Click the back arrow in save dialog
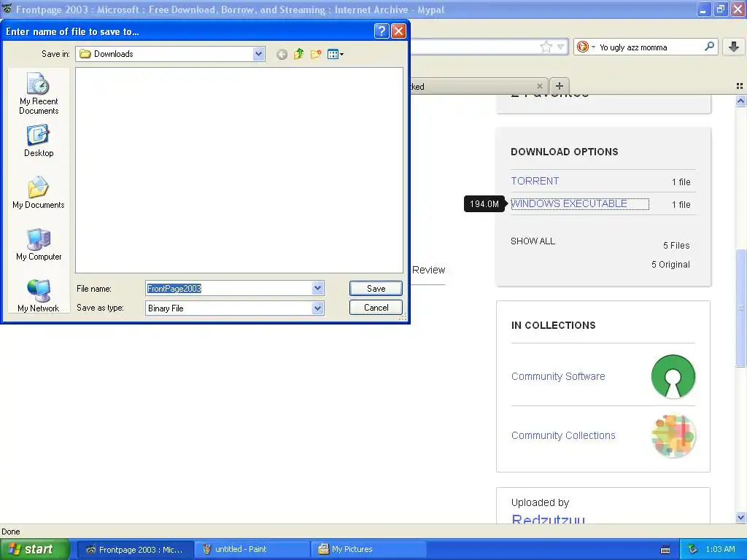747x560 pixels. coord(282,54)
